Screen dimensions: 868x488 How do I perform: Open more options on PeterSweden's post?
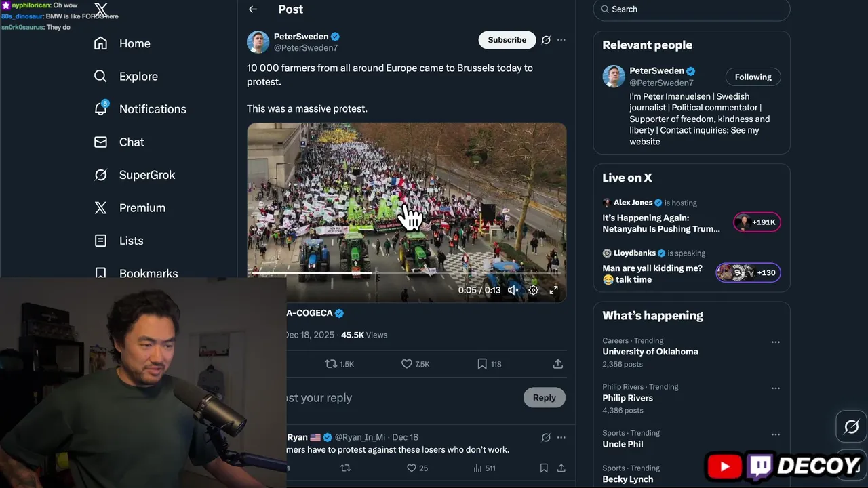[x=561, y=40]
